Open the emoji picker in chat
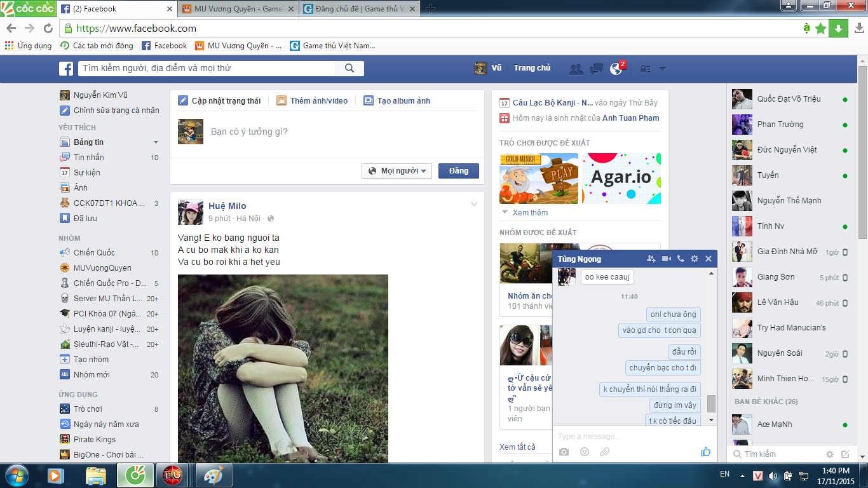868x488 pixels. [x=585, y=452]
